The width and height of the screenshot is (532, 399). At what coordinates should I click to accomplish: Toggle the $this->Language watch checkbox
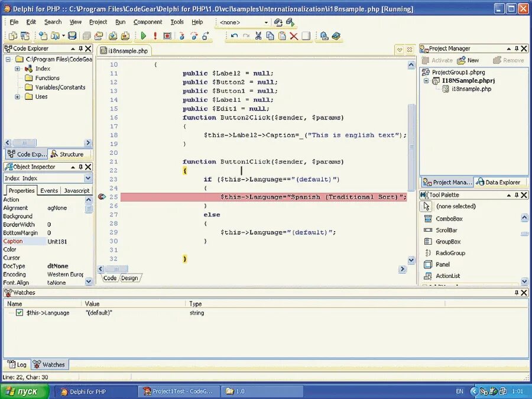pos(20,313)
